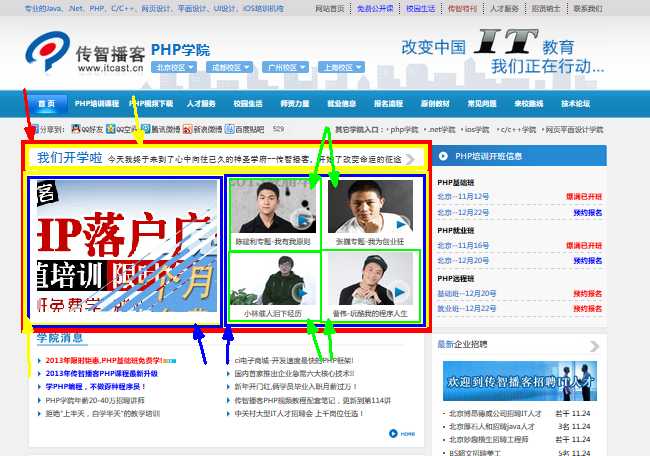Viewport: 650px width, 456px height.
Task: Click play icon beside PHP培训开班信息
Action: tap(443, 156)
